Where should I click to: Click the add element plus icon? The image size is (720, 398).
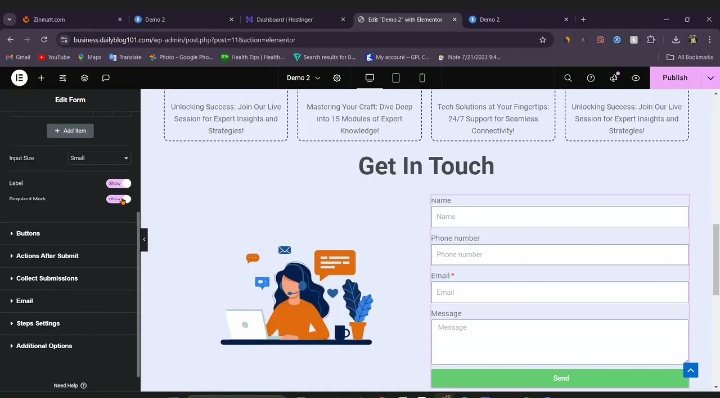coord(41,78)
